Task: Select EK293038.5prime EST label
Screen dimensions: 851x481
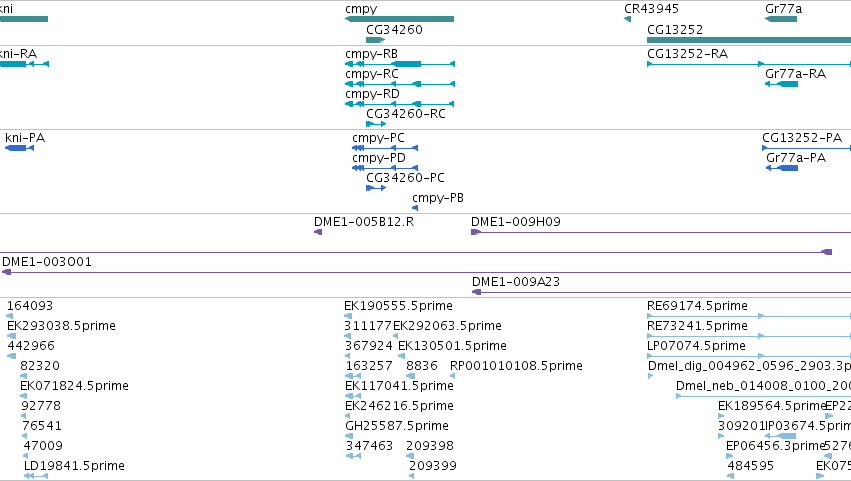Action: [61, 326]
